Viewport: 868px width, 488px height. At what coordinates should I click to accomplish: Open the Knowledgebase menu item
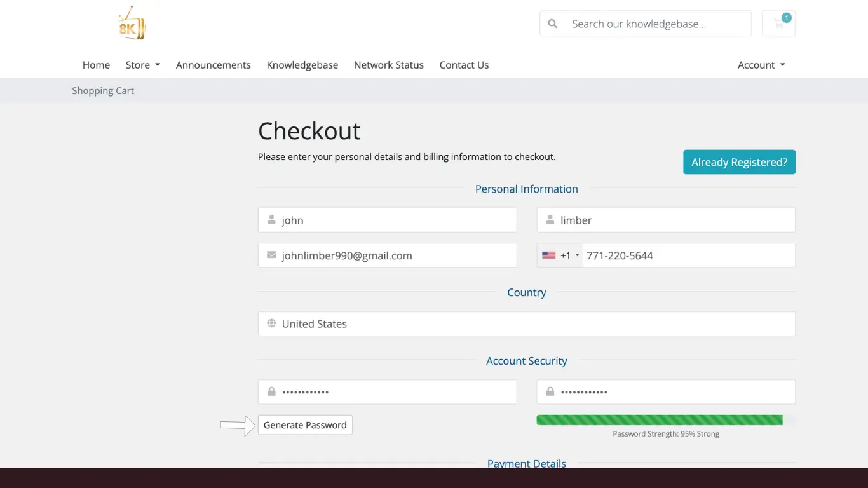(302, 65)
